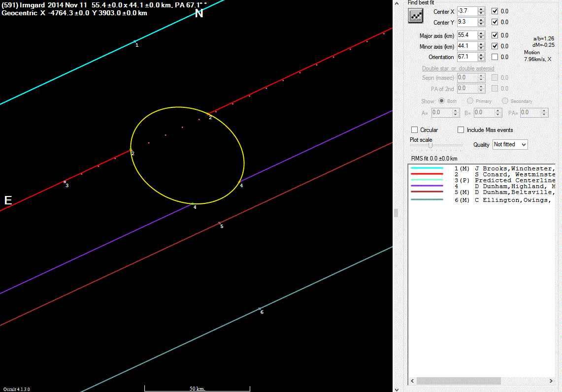Toggle the Sepn (masec) checkbox
Image resolution: width=562 pixels, height=392 pixels.
pyautogui.click(x=495, y=77)
